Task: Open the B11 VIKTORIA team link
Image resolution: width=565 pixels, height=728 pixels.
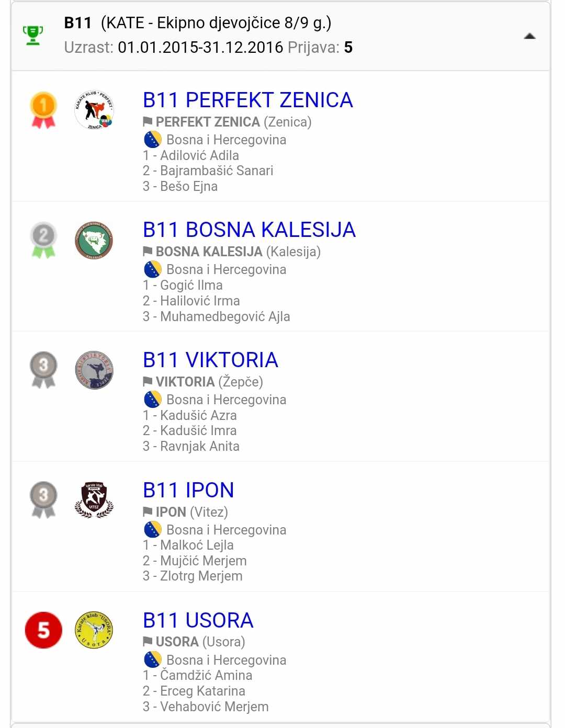Action: click(x=210, y=360)
